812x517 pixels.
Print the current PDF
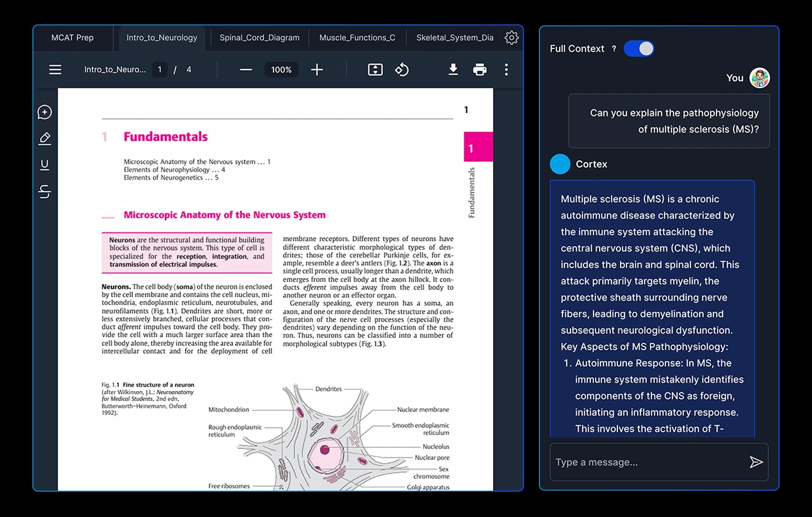(480, 70)
